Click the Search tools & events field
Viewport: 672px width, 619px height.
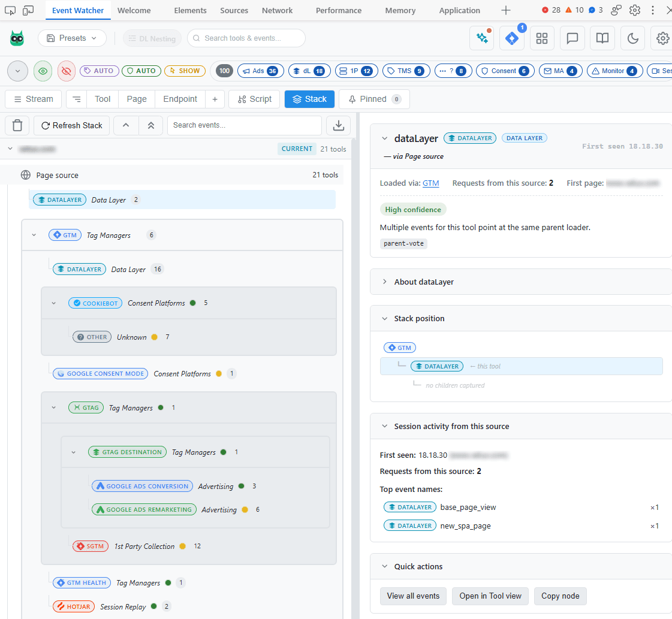point(246,38)
